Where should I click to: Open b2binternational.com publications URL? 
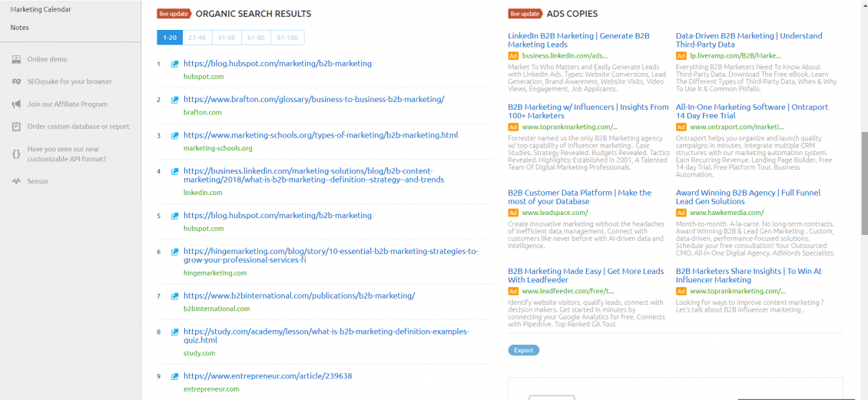(x=299, y=296)
